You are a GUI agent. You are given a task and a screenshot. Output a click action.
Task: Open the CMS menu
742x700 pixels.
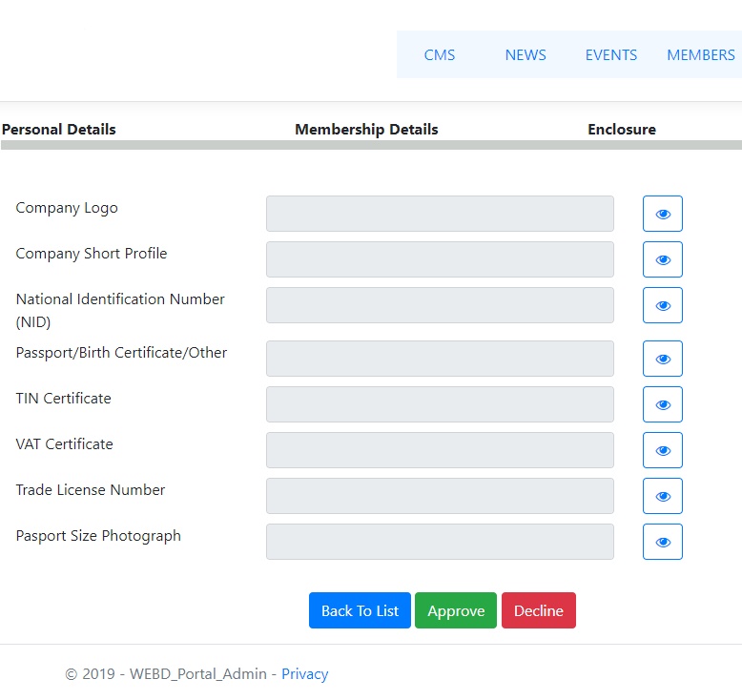pyautogui.click(x=439, y=55)
